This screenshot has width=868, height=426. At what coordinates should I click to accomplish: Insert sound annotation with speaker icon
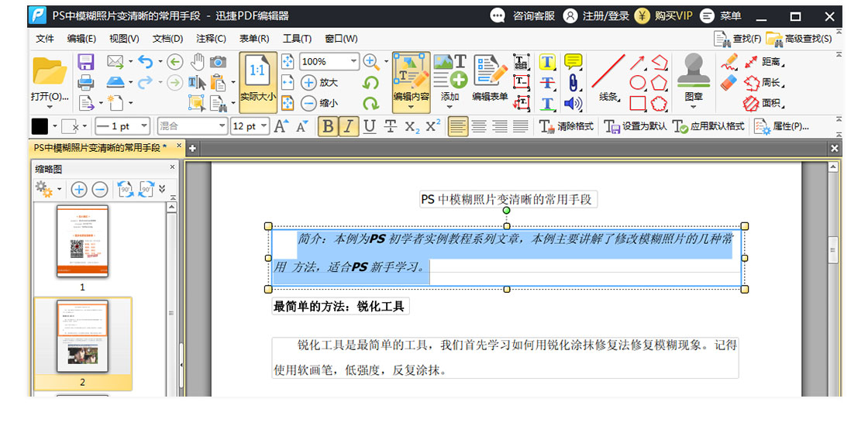[x=573, y=103]
